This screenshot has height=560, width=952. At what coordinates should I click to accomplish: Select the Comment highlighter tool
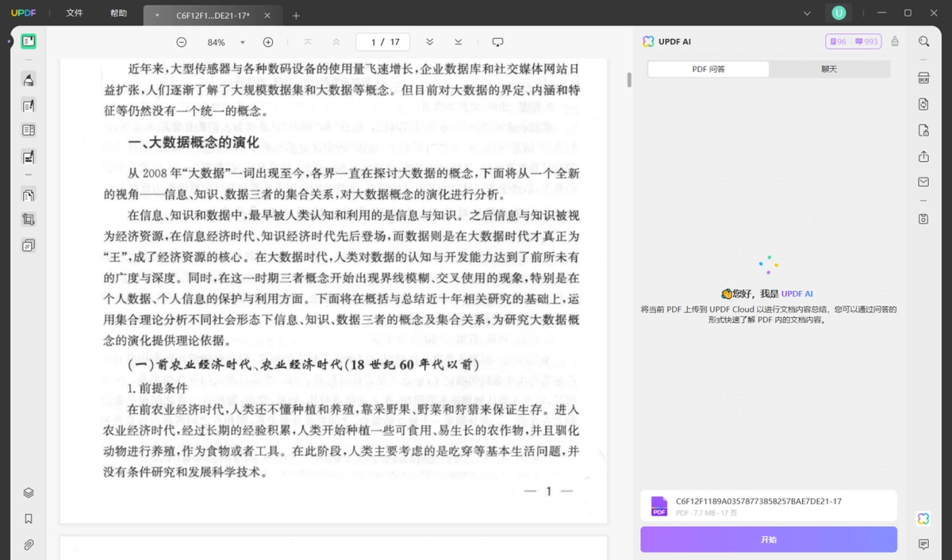[29, 79]
